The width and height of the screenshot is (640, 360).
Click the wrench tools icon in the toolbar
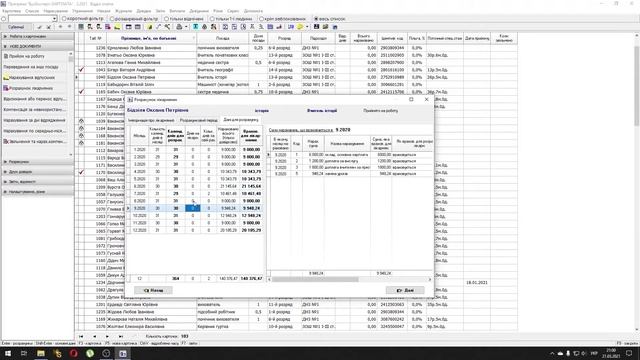167,27
